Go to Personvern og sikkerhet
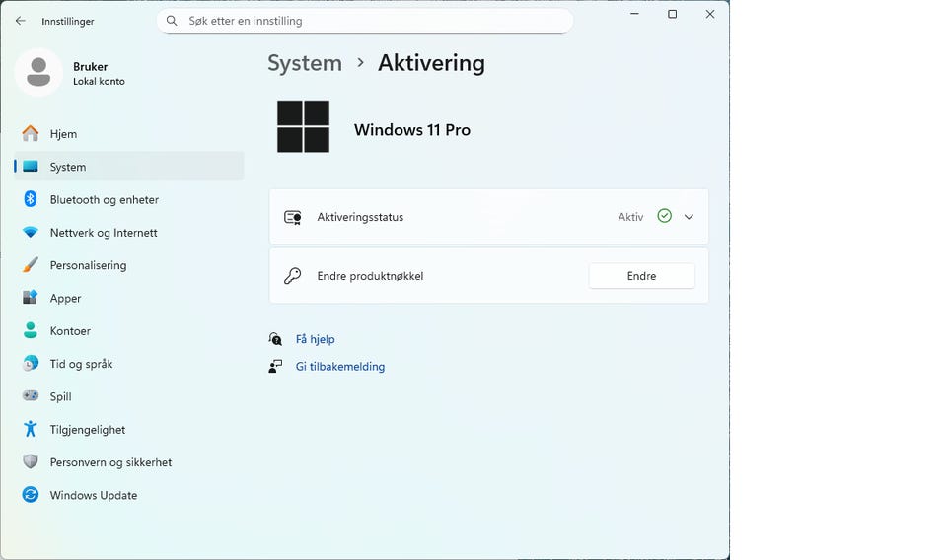 pos(128,462)
